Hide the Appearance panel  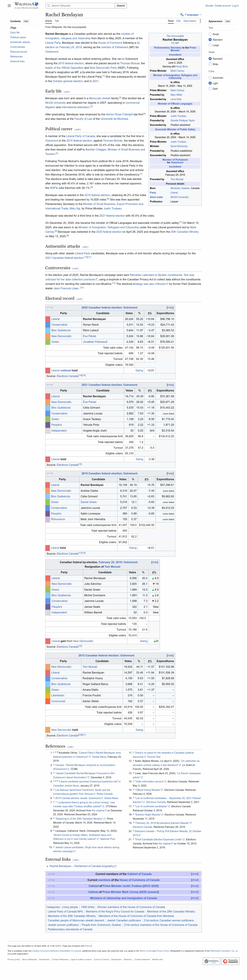click(228, 21)
